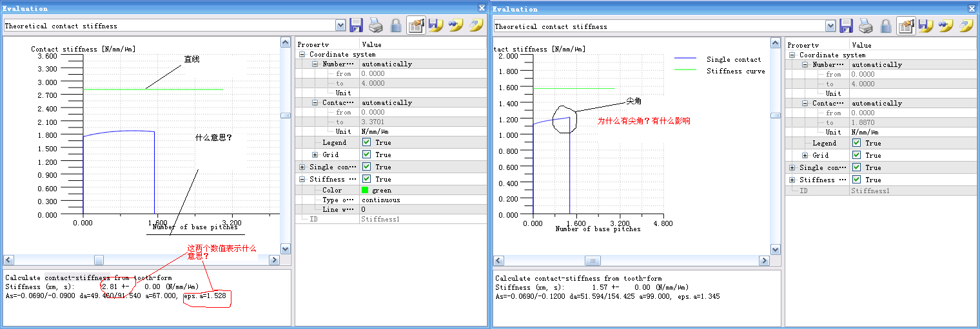Expand the Stiffness… node in right window
The width and height of the screenshot is (980, 329).
(792, 180)
